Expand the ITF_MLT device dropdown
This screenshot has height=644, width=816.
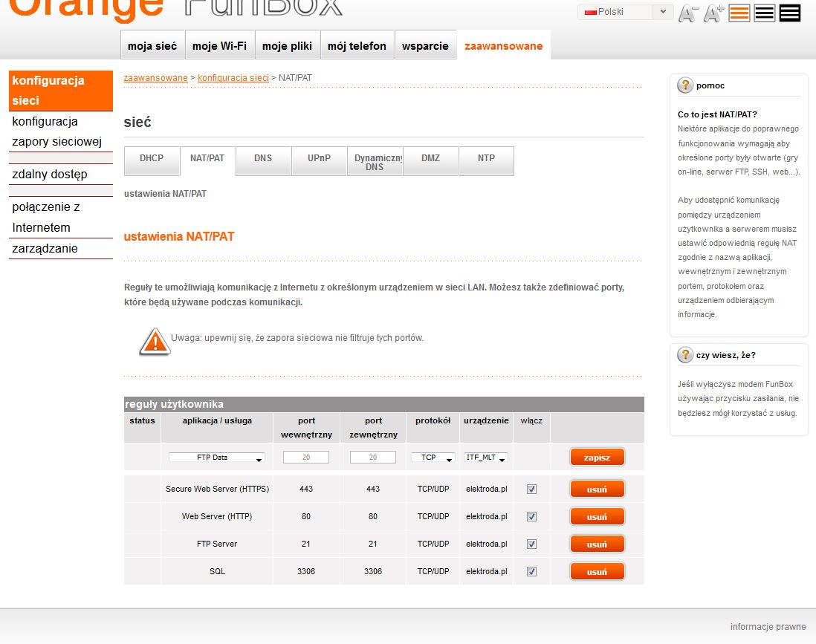[486, 458]
